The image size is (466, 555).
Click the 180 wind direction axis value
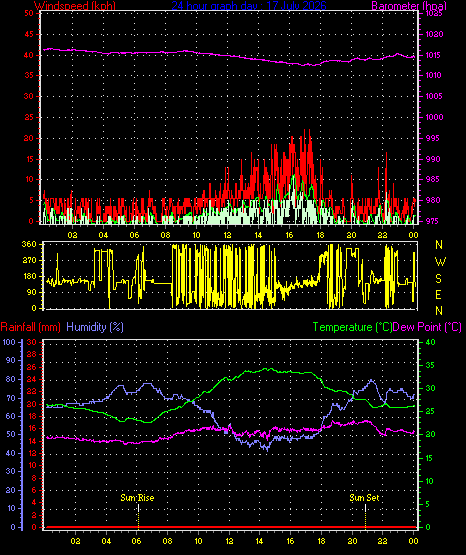click(29, 276)
